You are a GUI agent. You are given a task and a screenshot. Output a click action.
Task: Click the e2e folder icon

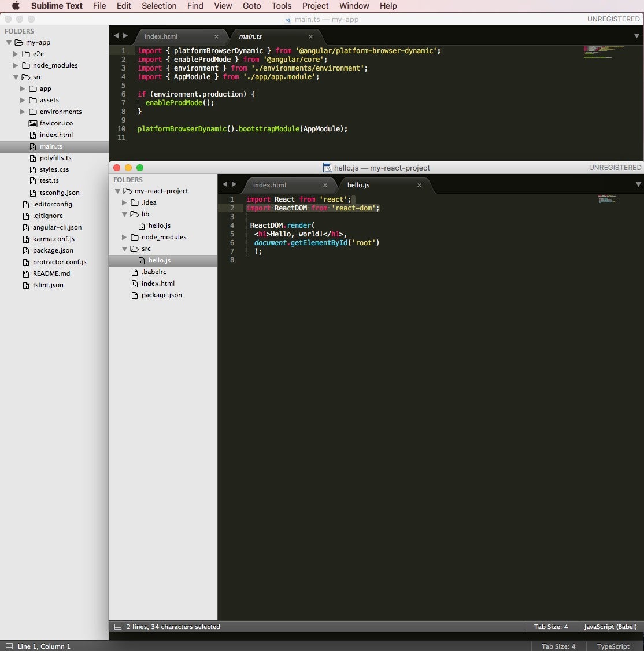(x=26, y=54)
